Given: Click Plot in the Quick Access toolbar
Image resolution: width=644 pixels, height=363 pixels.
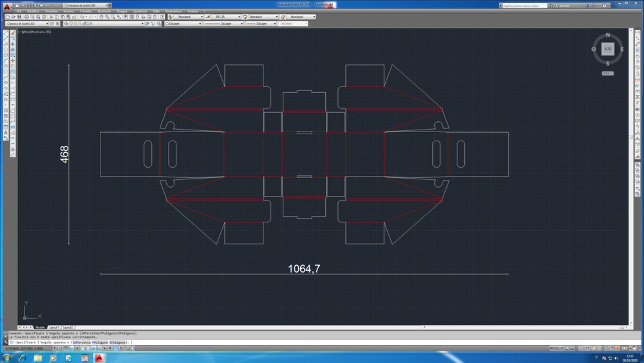Looking at the screenshot, I should (x=41, y=5).
